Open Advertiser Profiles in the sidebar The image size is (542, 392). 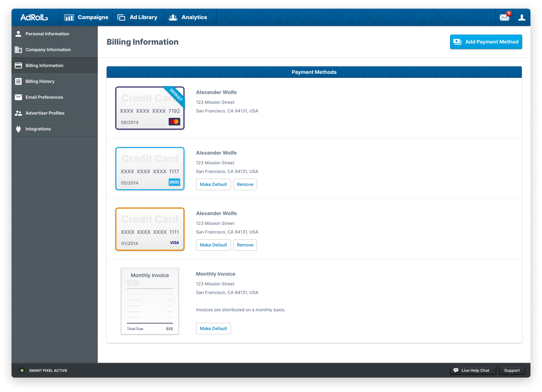coord(45,113)
